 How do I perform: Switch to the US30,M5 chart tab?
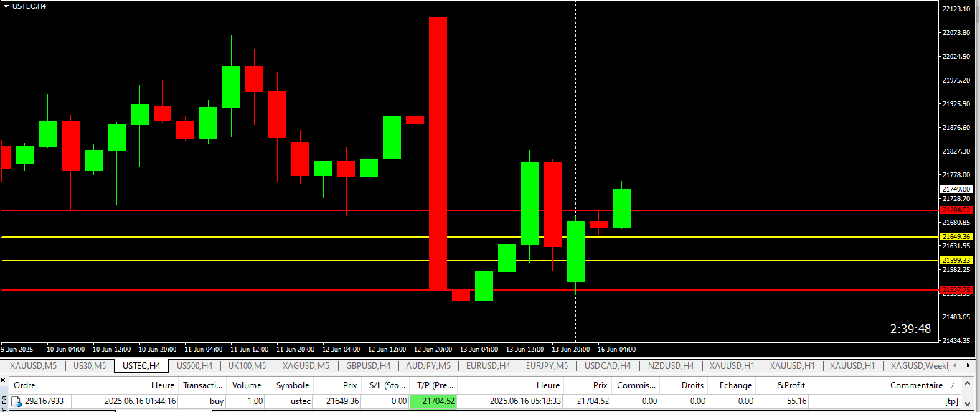click(90, 366)
